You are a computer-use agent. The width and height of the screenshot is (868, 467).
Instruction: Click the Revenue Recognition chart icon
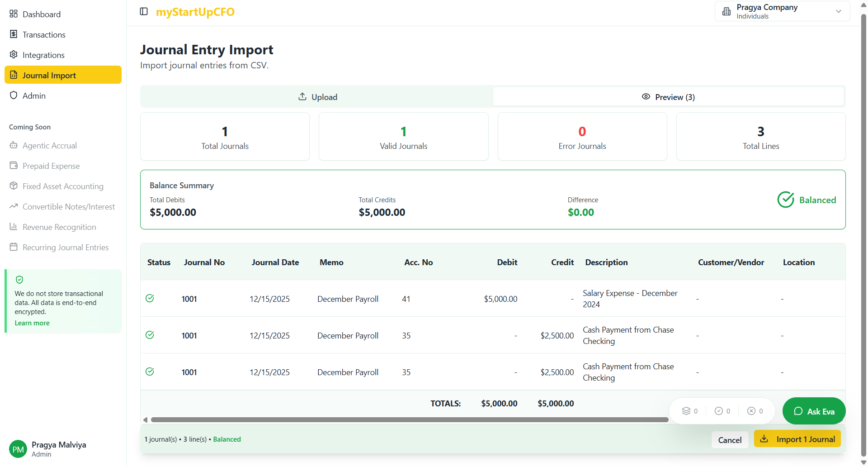(x=14, y=227)
